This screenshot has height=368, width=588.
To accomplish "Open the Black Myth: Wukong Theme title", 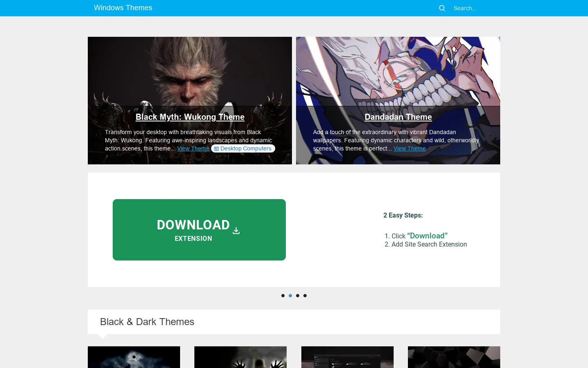I will (190, 117).
